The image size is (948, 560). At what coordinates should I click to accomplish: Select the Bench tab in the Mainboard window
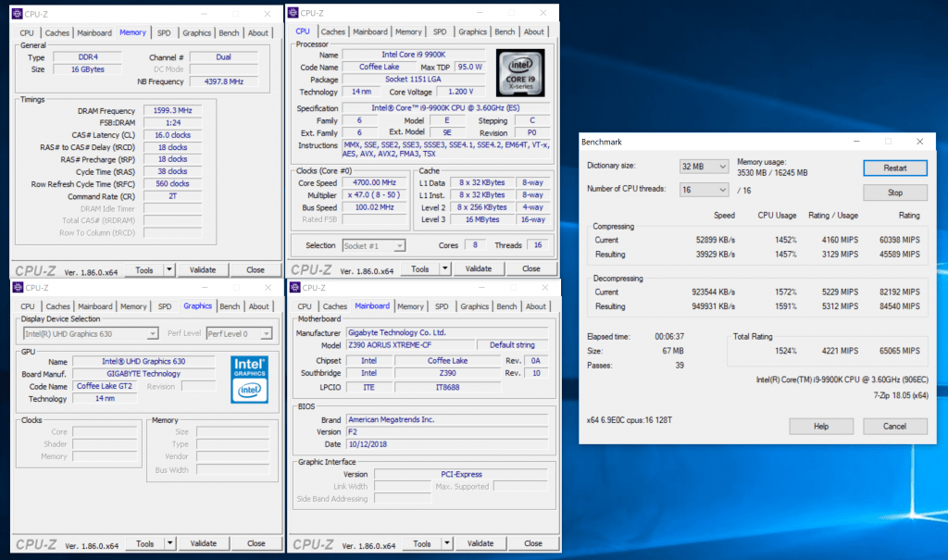click(506, 306)
